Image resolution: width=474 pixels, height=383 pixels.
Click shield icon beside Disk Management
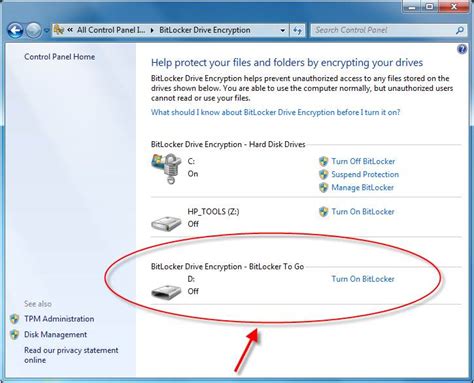click(x=14, y=335)
